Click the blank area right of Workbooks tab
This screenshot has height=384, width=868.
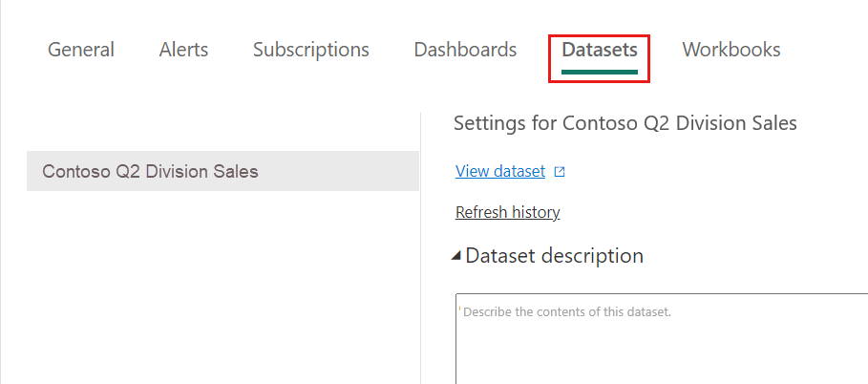[826, 50]
